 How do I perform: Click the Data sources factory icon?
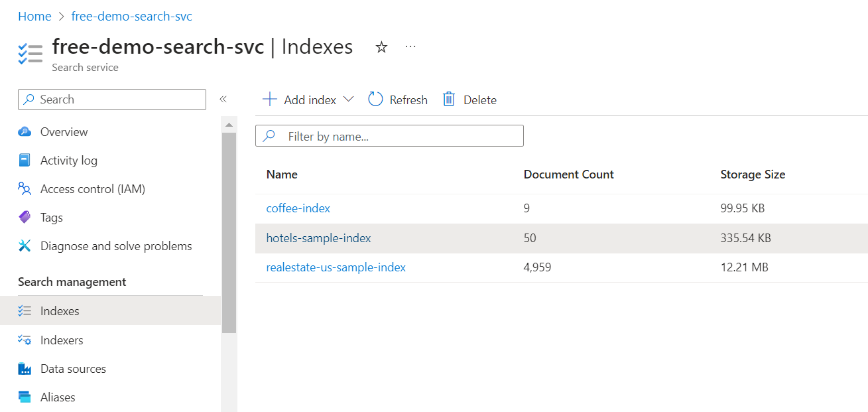25,369
